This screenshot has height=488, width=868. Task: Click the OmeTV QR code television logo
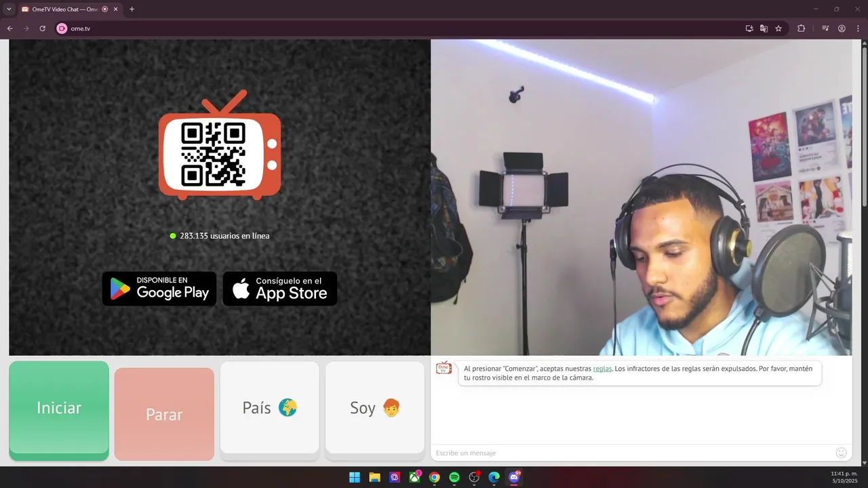(220, 146)
